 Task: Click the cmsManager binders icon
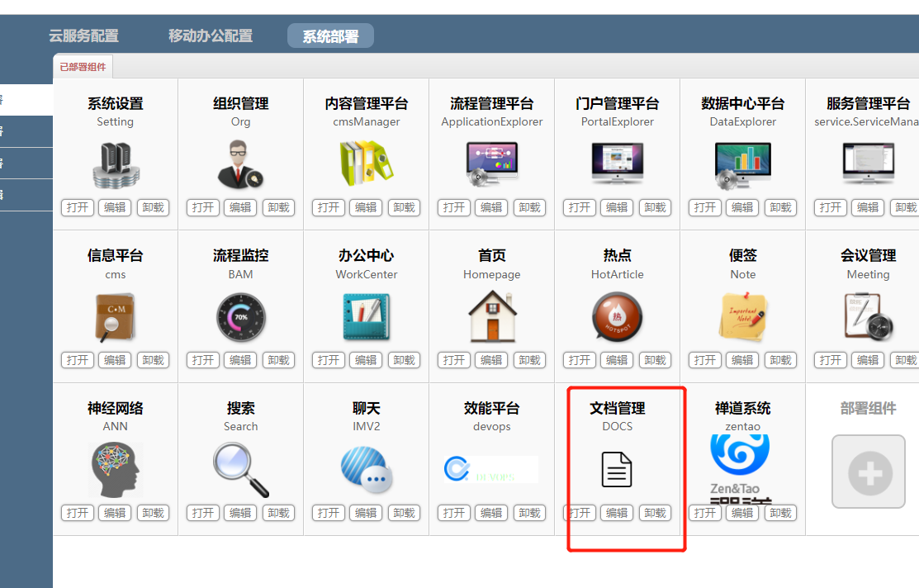coord(367,163)
